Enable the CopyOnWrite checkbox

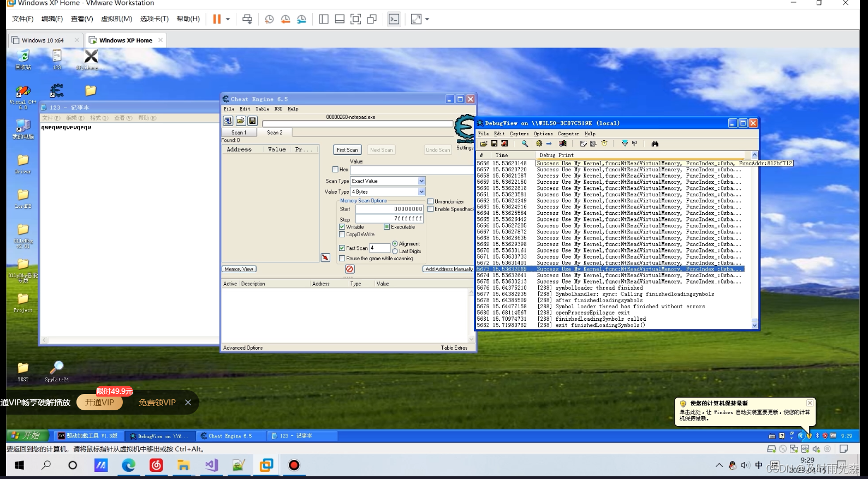click(342, 235)
